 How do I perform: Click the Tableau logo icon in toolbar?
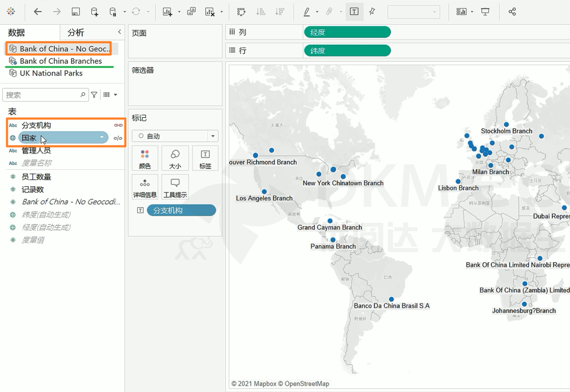pos(11,12)
